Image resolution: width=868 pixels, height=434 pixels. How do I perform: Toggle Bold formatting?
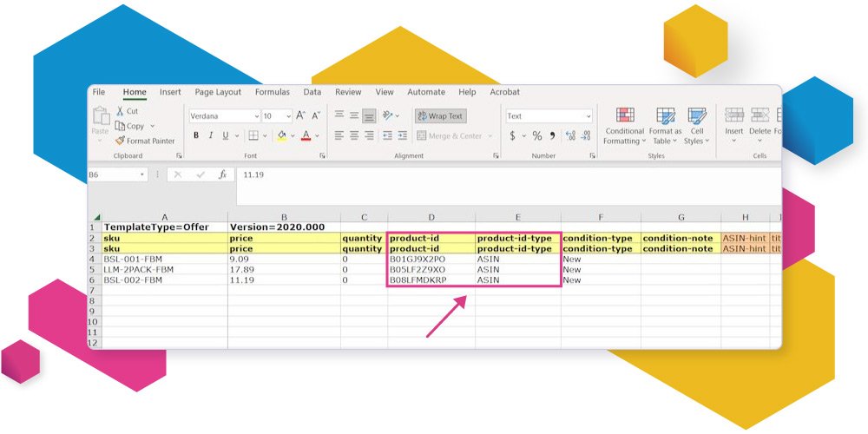click(x=196, y=135)
